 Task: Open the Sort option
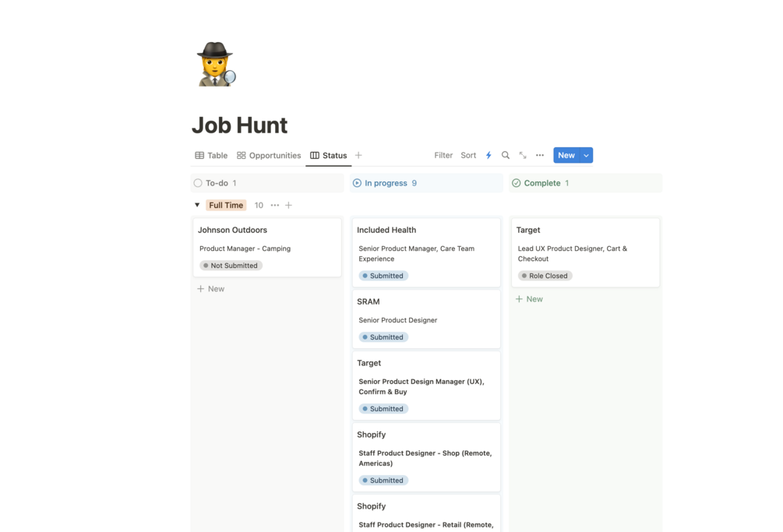(x=468, y=155)
